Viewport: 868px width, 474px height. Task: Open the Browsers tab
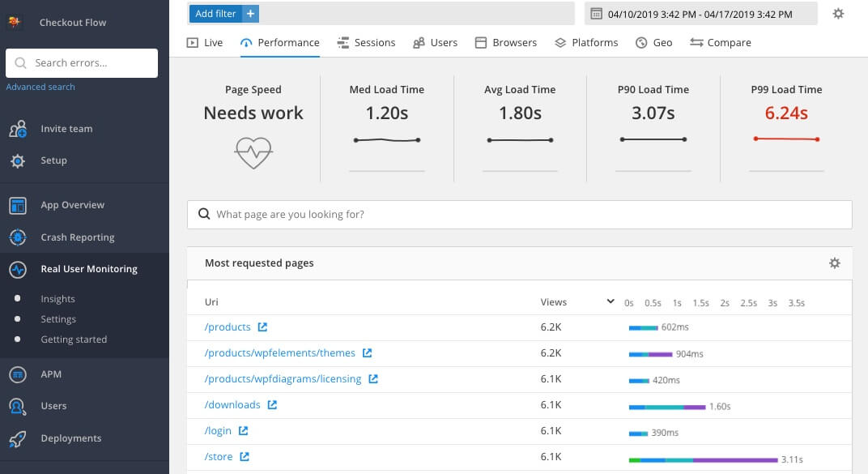tap(506, 43)
